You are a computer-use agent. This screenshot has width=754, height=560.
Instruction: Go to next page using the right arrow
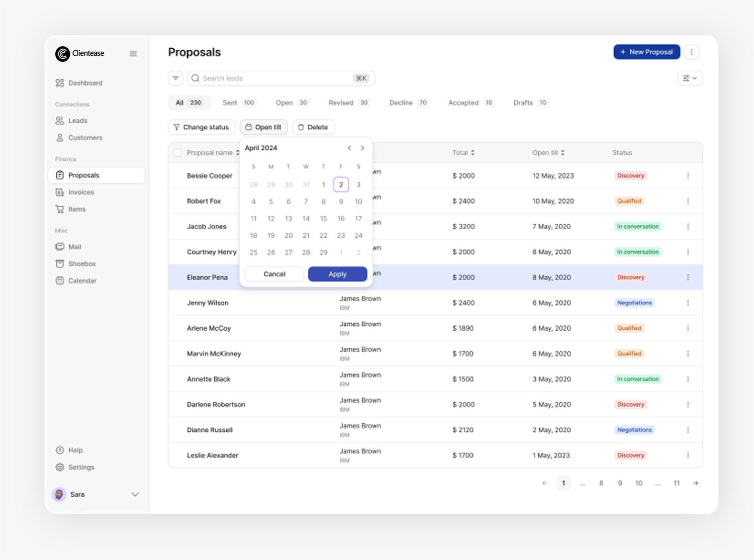pos(696,483)
